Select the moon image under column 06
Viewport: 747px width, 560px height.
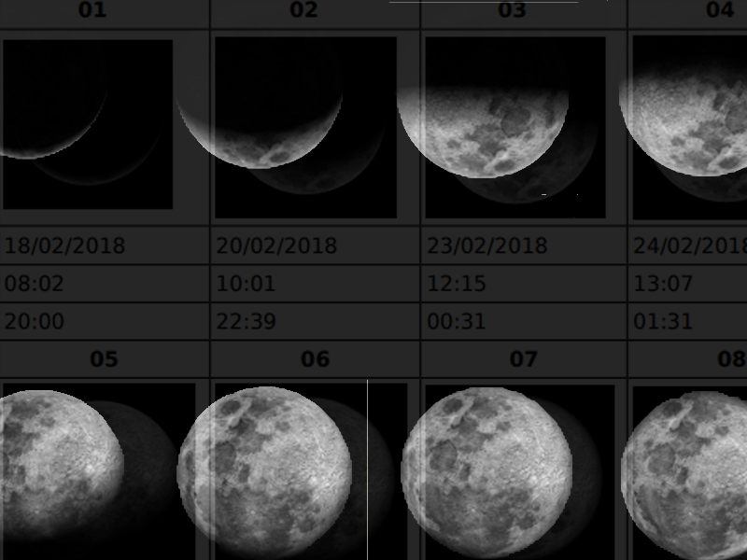tap(311, 471)
